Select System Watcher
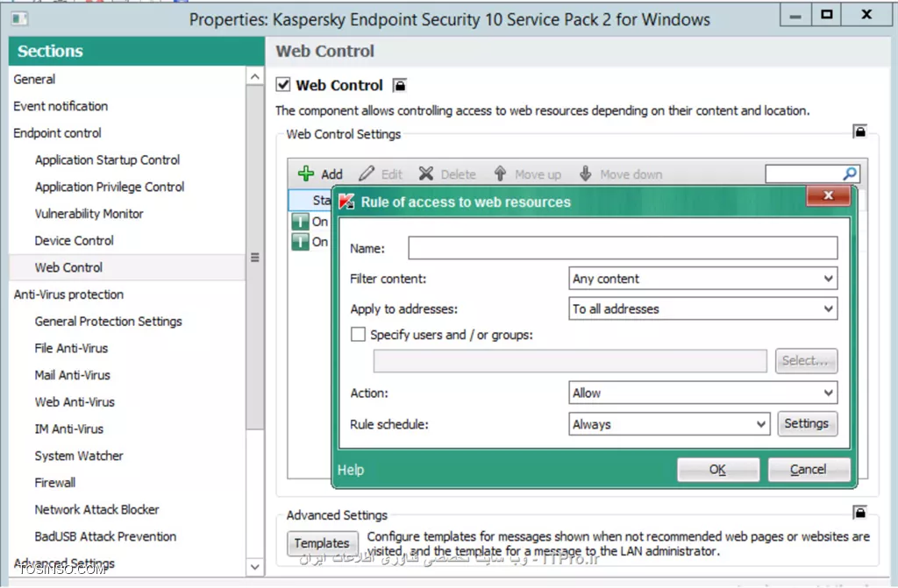Image resolution: width=898 pixels, height=588 pixels. pyautogui.click(x=79, y=456)
